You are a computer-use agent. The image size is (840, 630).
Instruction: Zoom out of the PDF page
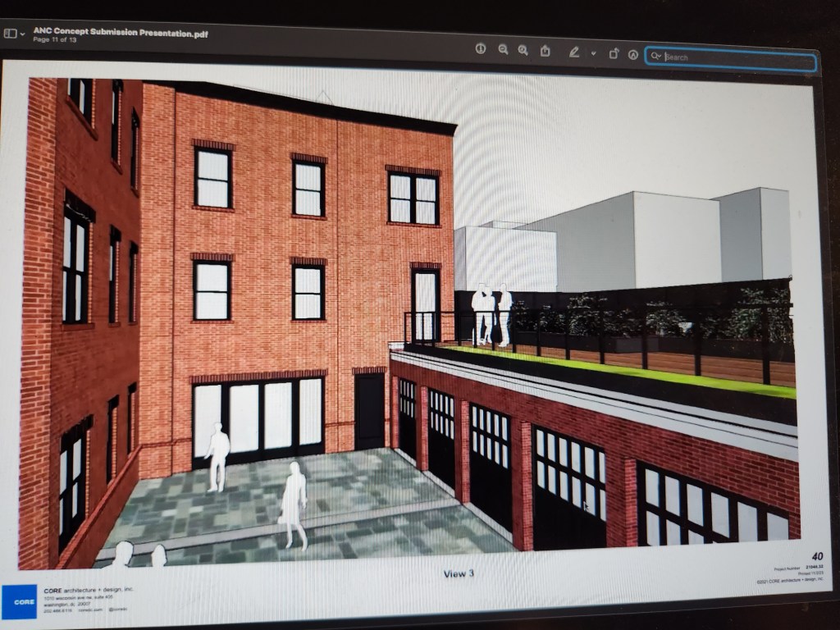503,50
